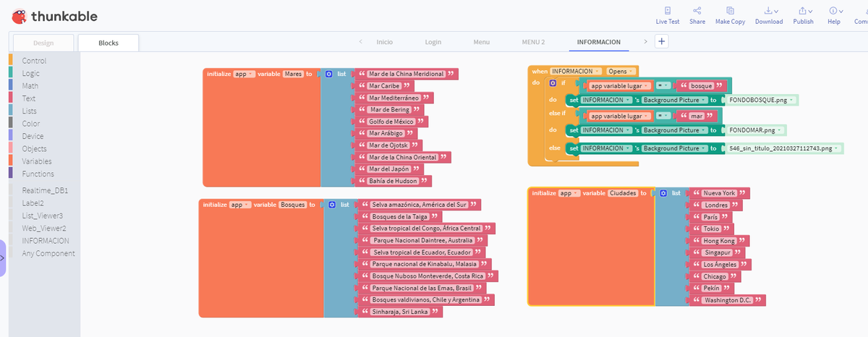Open the Inicio screen tab
868x337 pixels.
(385, 42)
